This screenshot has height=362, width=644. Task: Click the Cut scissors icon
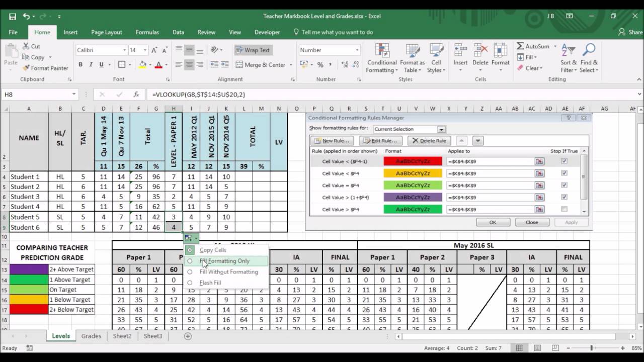coord(26,46)
